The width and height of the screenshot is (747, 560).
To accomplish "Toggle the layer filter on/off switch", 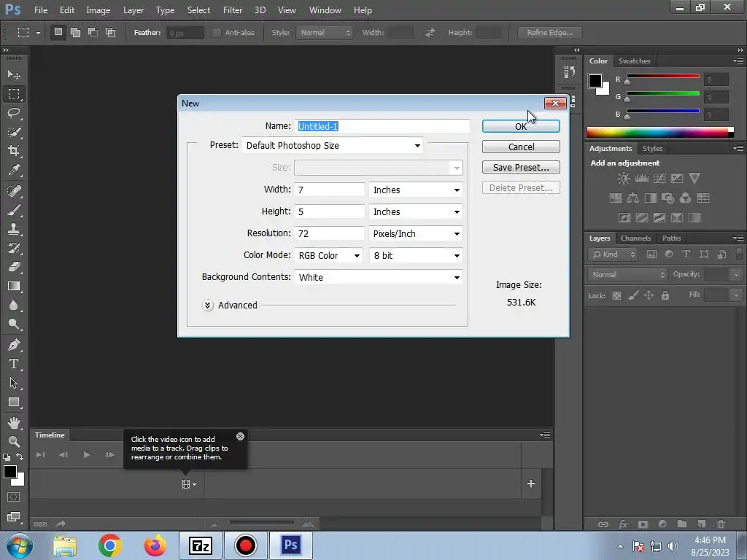I will [739, 254].
